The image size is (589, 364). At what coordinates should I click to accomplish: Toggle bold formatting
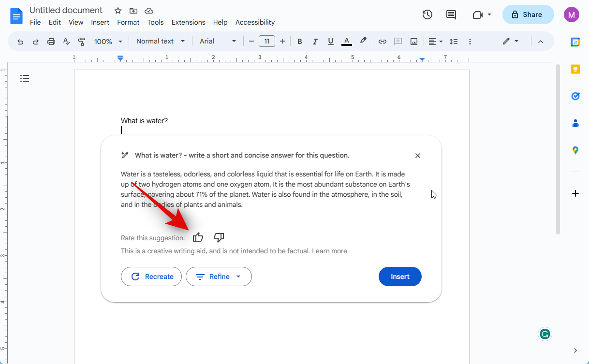[299, 42]
